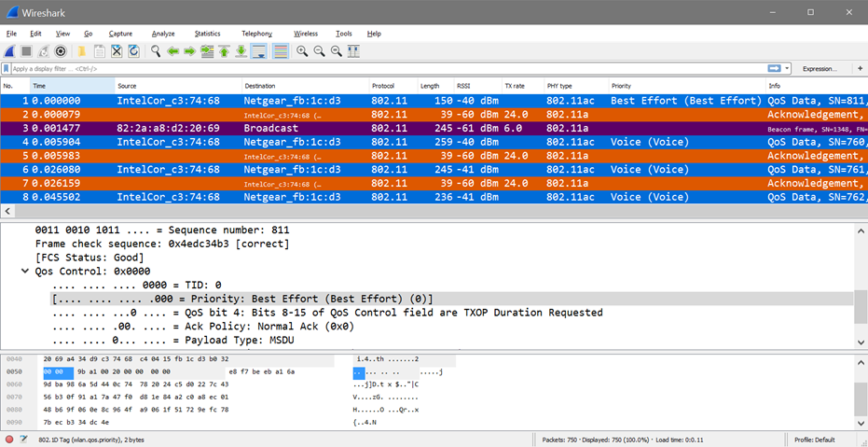Click the packet list's horizontal scroll left arrow
This screenshot has width=868, height=447.
point(7,211)
